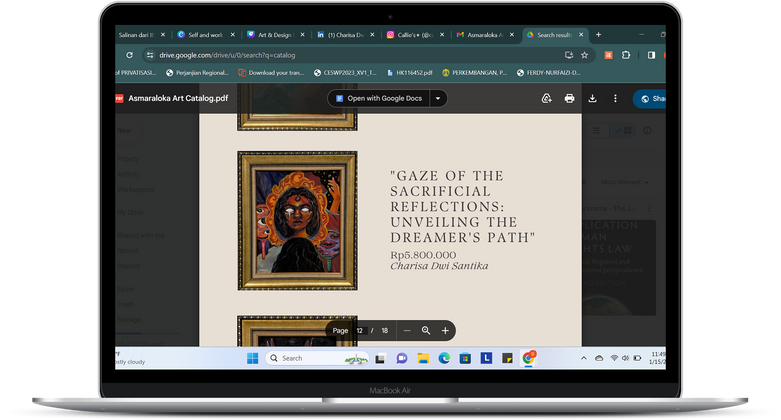Open the Chrome extensions puzzle icon
Viewport: 781px width, 420px height.
pyautogui.click(x=626, y=55)
